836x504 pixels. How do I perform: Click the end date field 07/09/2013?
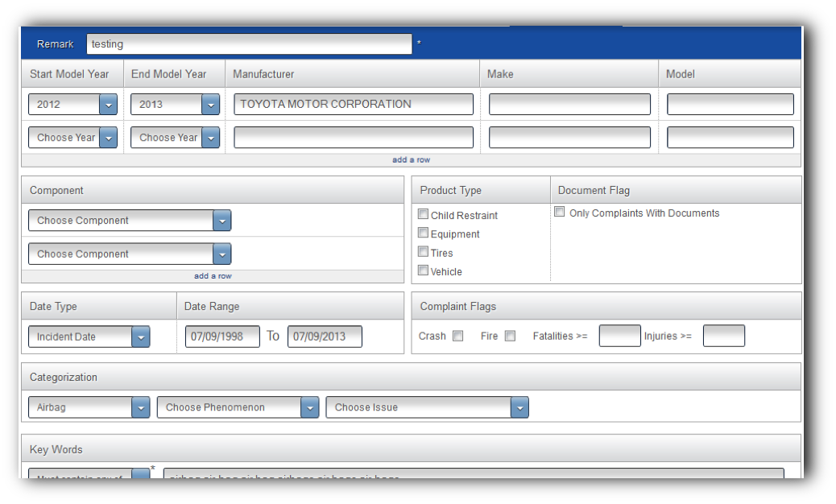pos(325,337)
